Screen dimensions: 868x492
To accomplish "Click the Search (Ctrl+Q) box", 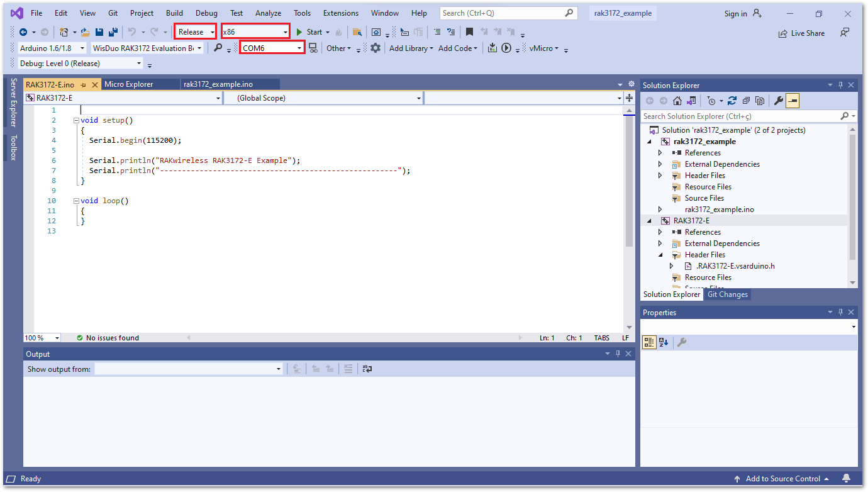I will tap(508, 13).
